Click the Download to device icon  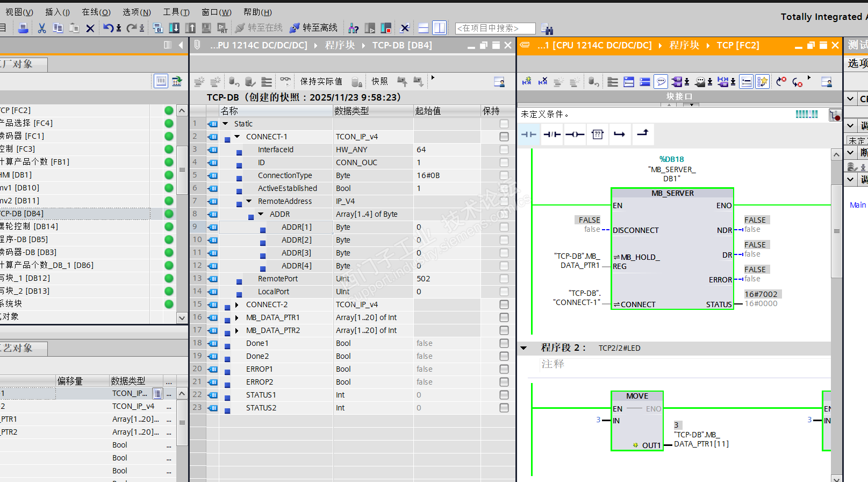[x=174, y=28]
